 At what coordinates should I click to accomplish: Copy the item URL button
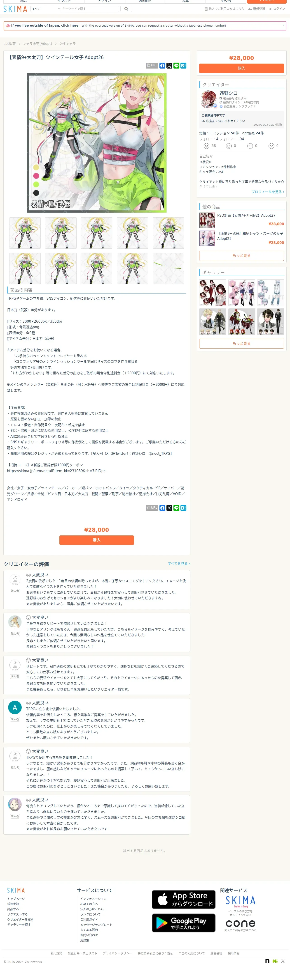[x=152, y=65]
